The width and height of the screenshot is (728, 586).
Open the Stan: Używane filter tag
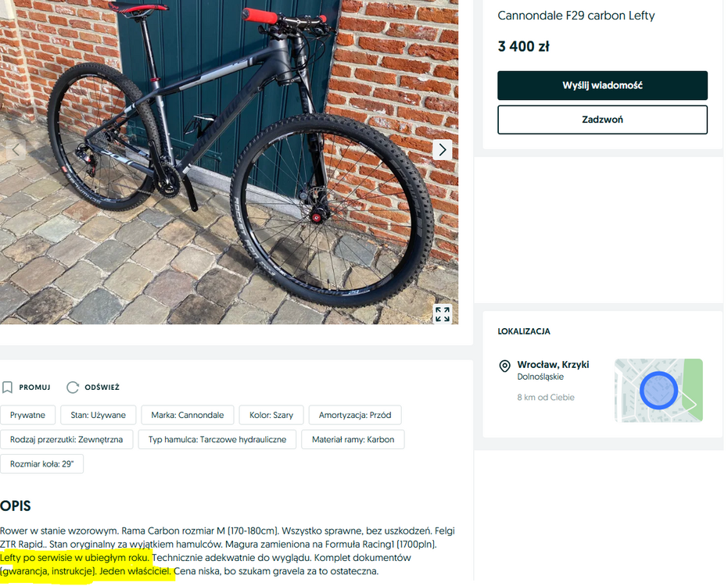(98, 415)
